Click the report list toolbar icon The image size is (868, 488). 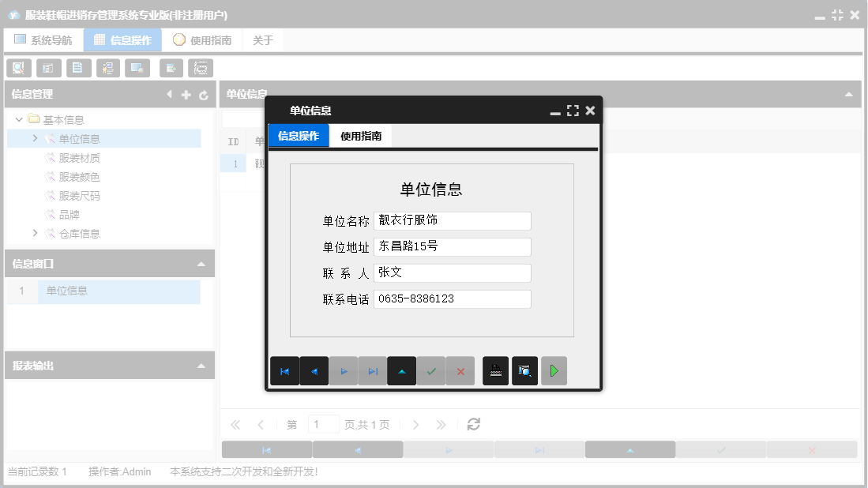[48, 68]
